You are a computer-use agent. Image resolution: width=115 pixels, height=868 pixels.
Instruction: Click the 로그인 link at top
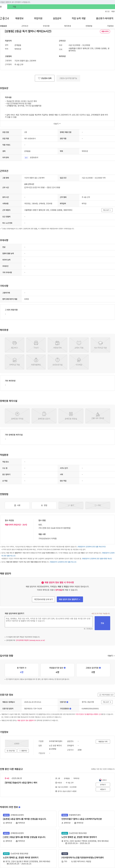tap(107, 11)
